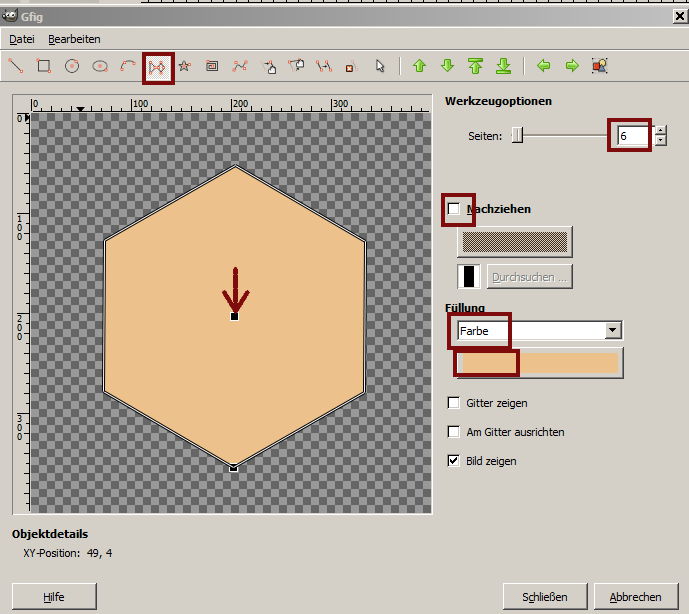Increase Seiten value with up stepper
689x614 pixels.
point(660,130)
